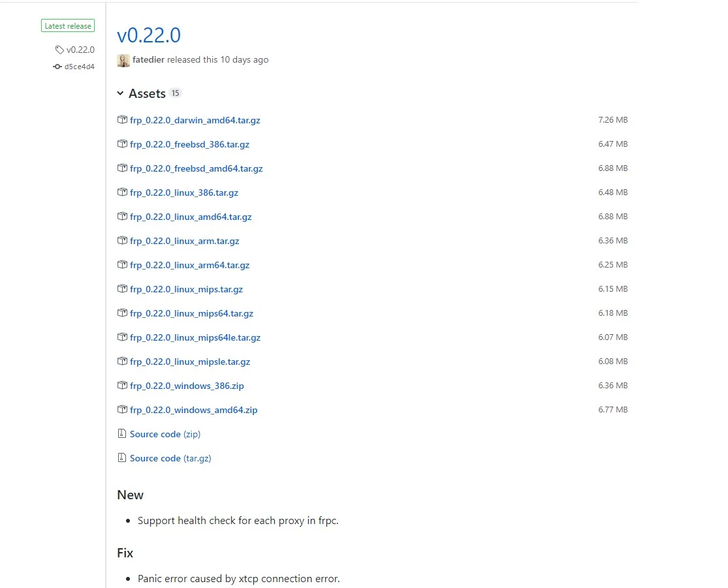Download Source code (tar.gz)
The width and height of the screenshot is (728, 588).
click(170, 458)
